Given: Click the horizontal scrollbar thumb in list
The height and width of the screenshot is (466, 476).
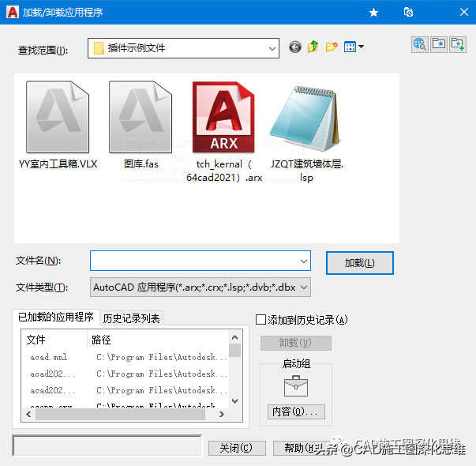Looking at the screenshot, I should [120, 414].
